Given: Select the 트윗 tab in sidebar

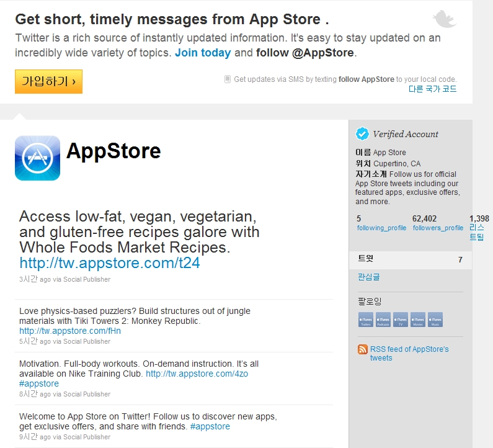Looking at the screenshot, I should coord(411,259).
